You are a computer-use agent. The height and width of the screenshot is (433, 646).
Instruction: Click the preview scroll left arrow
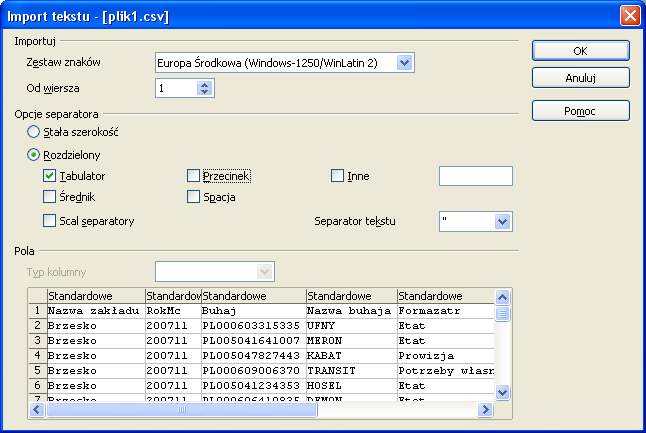point(37,410)
